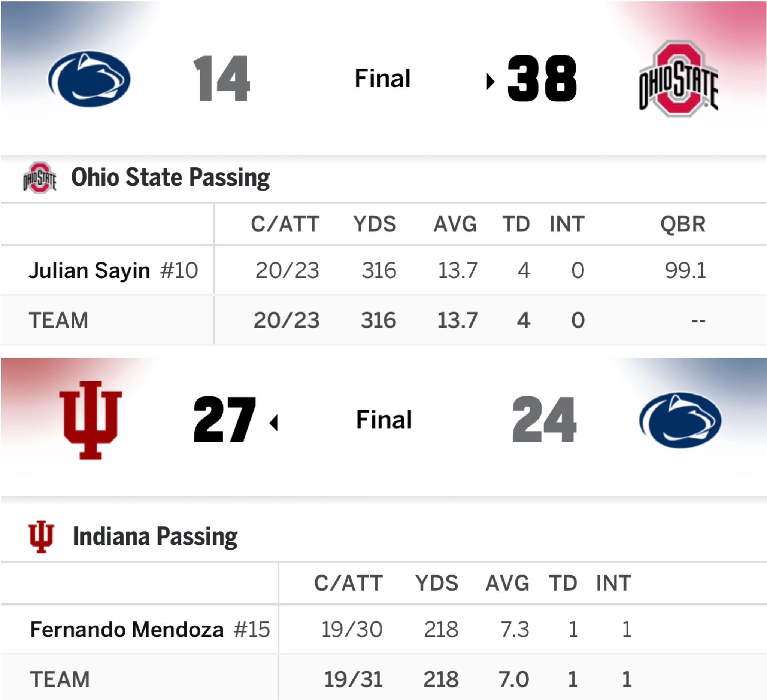Image resolution: width=767 pixels, height=700 pixels.
Task: Click the winner arrow next to 38
Action: pos(490,81)
